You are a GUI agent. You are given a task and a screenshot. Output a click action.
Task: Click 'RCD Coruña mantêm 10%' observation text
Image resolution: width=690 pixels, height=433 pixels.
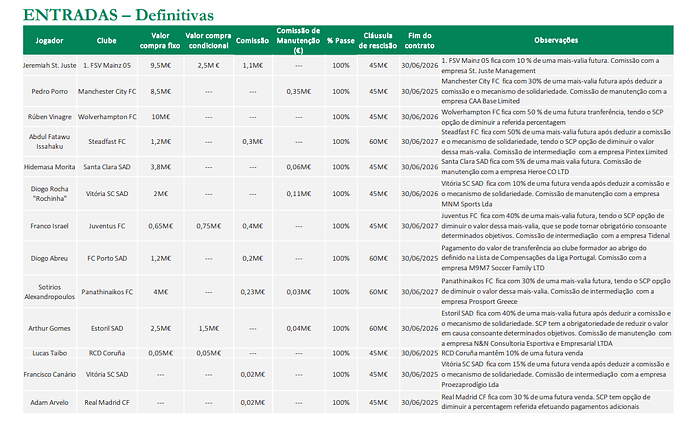(512, 353)
